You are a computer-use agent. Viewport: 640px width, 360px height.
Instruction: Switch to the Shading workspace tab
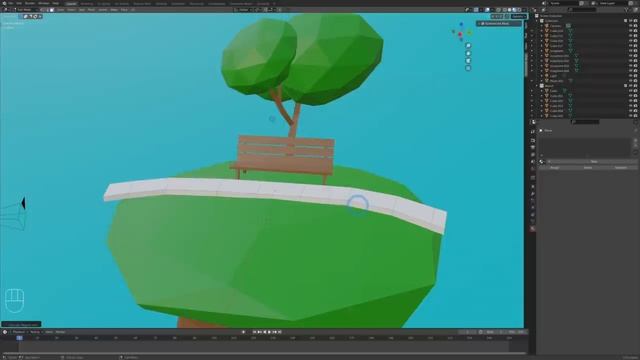coord(161,4)
